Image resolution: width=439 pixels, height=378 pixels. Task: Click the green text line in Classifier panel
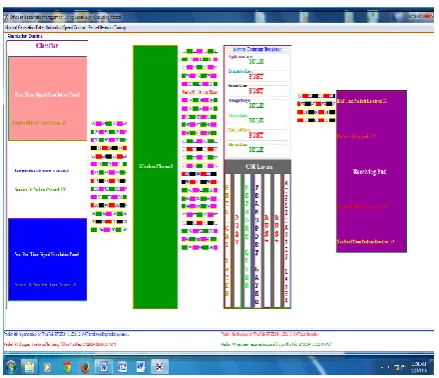[x=40, y=189]
